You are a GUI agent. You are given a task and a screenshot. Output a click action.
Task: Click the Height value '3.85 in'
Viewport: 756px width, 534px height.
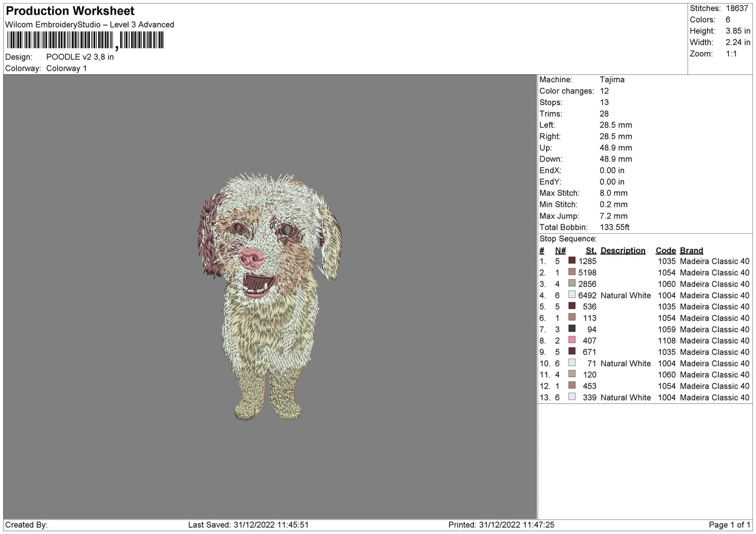pyautogui.click(x=738, y=31)
